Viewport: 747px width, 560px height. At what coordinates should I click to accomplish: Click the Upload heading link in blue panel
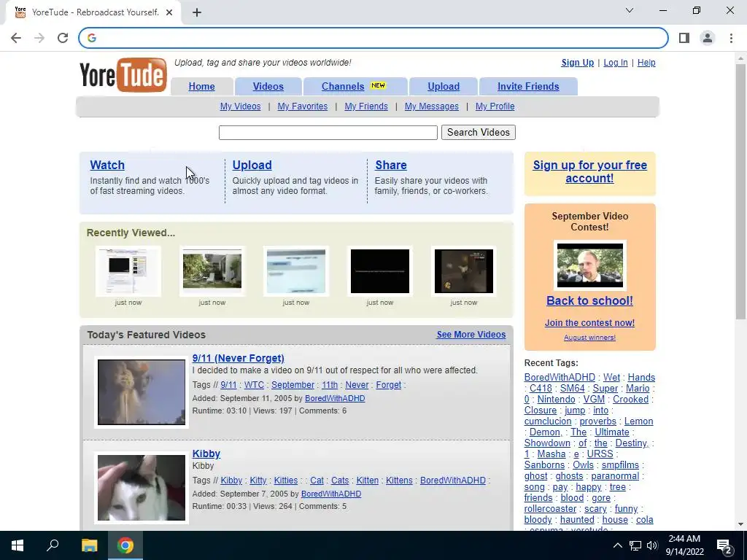point(252,165)
